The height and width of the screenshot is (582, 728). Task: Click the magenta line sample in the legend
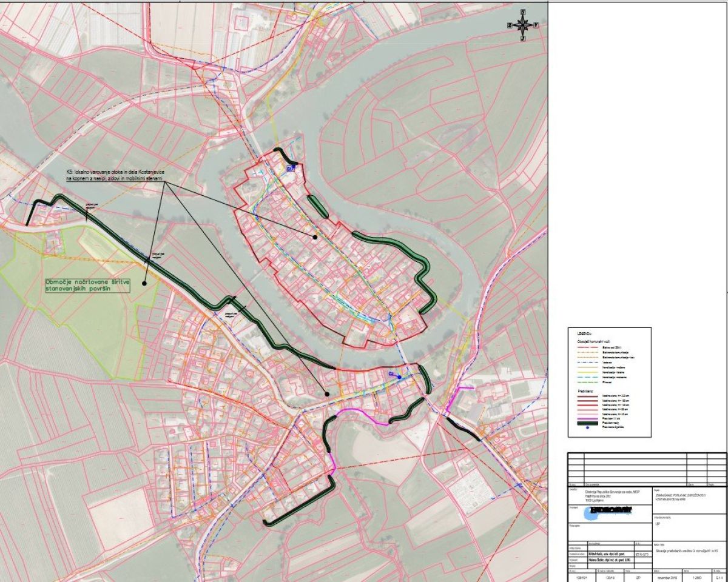point(588,419)
